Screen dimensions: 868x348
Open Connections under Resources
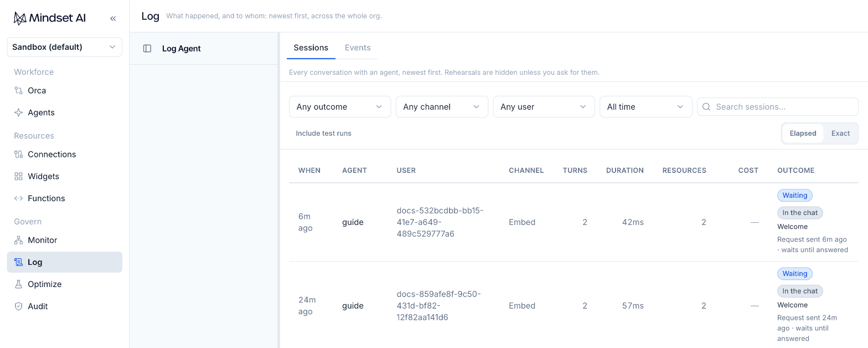pos(65,154)
